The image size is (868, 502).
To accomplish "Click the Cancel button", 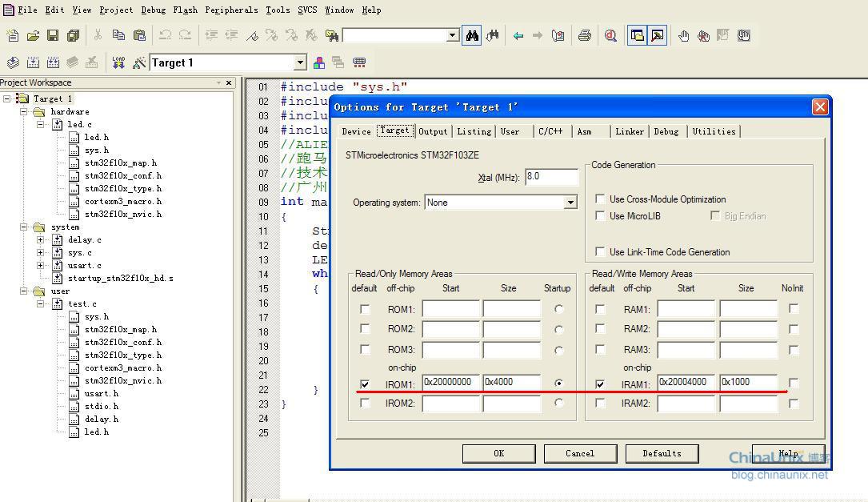I will click(x=580, y=453).
